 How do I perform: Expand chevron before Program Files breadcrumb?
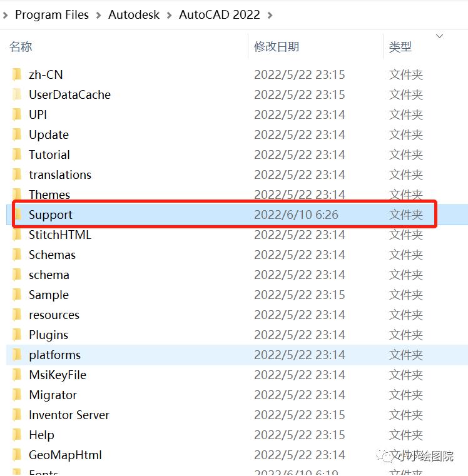click(x=5, y=15)
